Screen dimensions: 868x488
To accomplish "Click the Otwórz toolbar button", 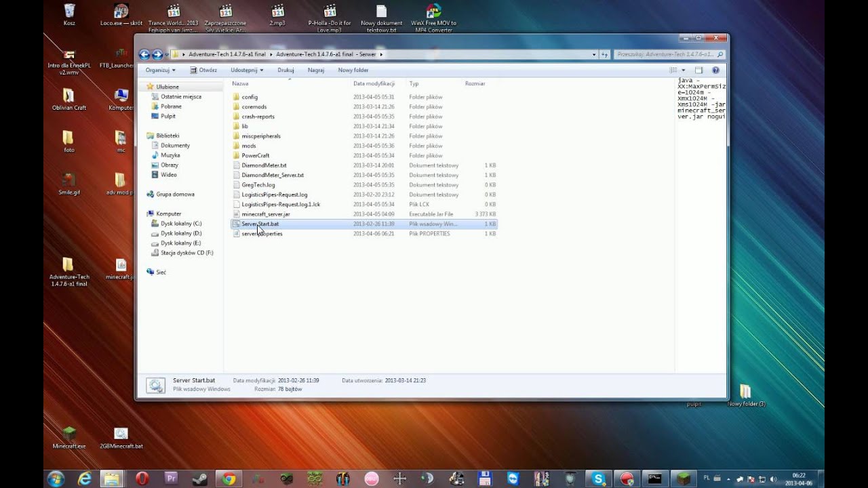I will point(203,70).
